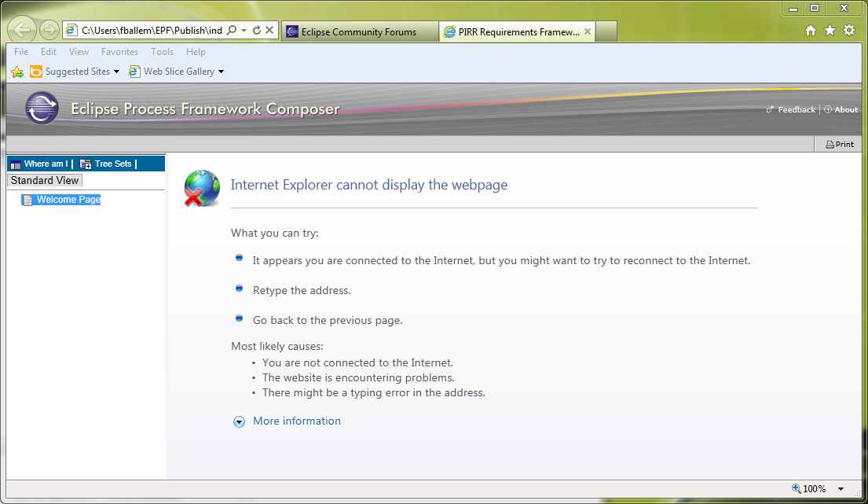Click the Welcome Page document icon

coord(27,200)
